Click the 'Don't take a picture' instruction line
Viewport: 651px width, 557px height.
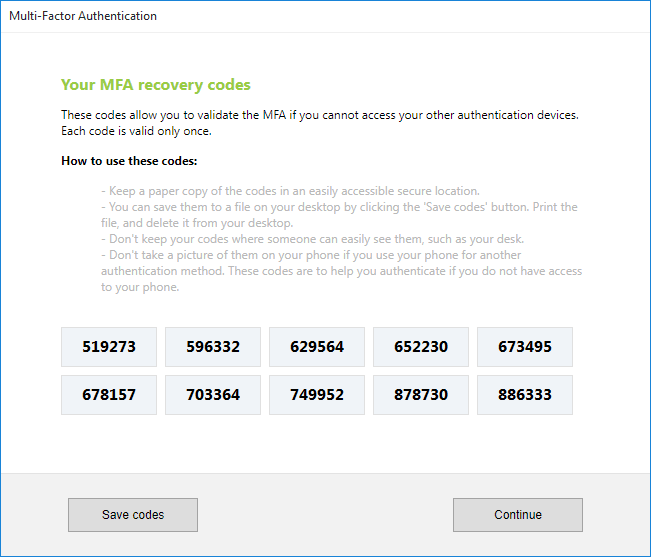point(341,271)
